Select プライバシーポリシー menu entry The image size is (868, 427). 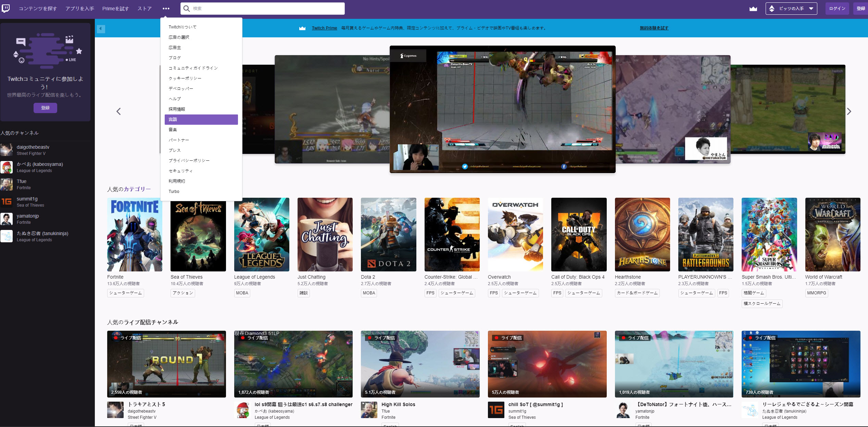coord(201,161)
